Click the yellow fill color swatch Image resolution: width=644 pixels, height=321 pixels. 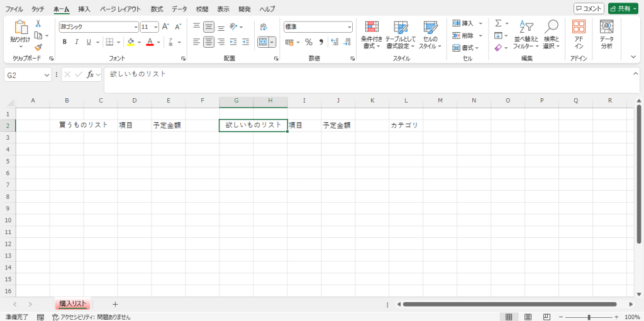130,42
